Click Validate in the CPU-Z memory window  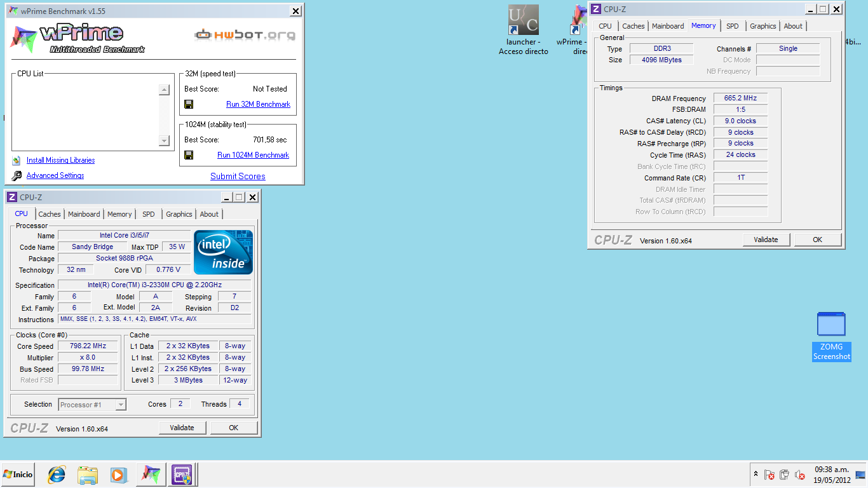click(766, 240)
